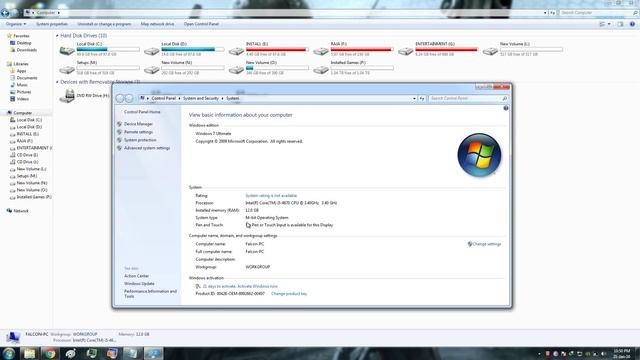
Task: Click the Activate Windows now link
Action: pyautogui.click(x=257, y=287)
